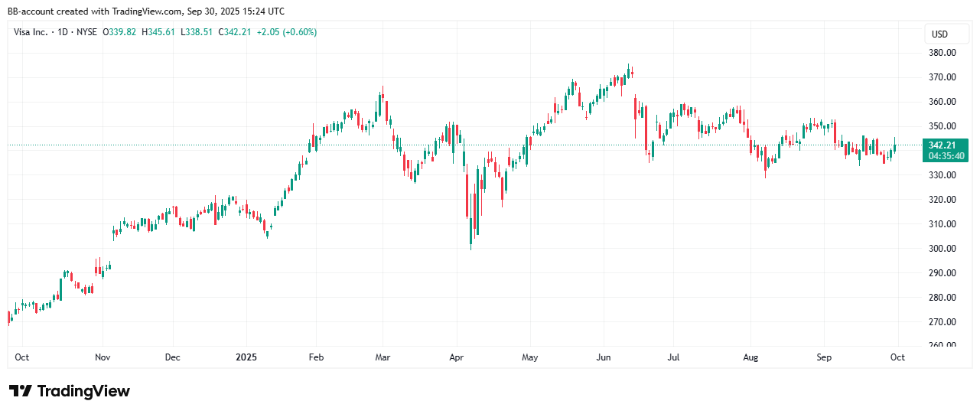Click the close value C342.21
980x414 pixels.
[x=234, y=32]
